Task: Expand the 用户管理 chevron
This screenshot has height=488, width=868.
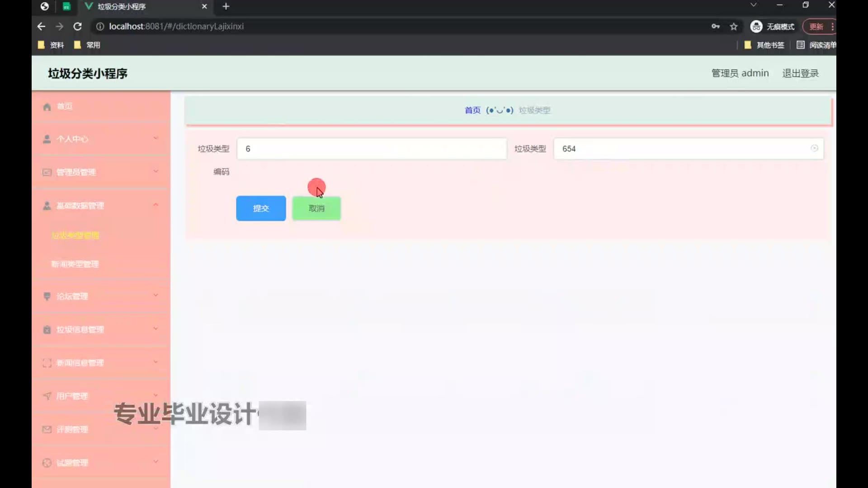Action: 156,395
